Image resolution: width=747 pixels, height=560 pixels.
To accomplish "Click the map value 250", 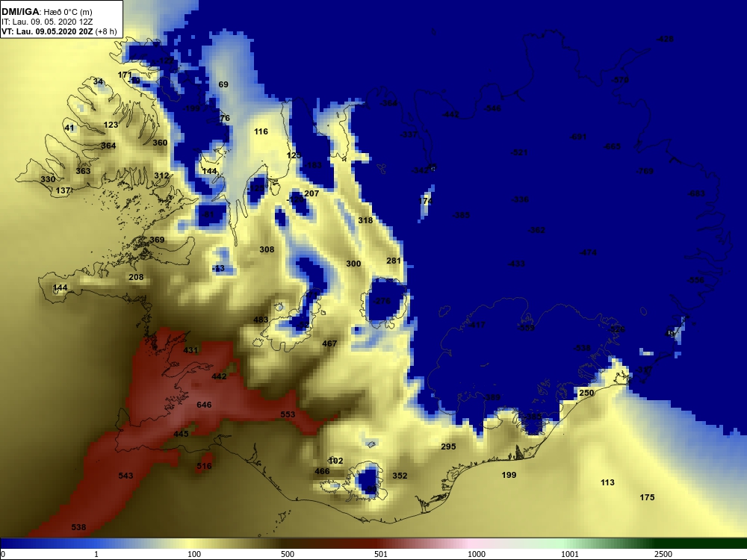I will (586, 393).
